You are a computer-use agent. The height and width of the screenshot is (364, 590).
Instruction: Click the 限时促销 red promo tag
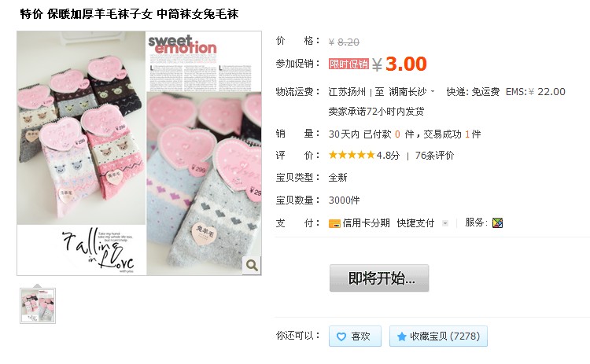pyautogui.click(x=348, y=64)
